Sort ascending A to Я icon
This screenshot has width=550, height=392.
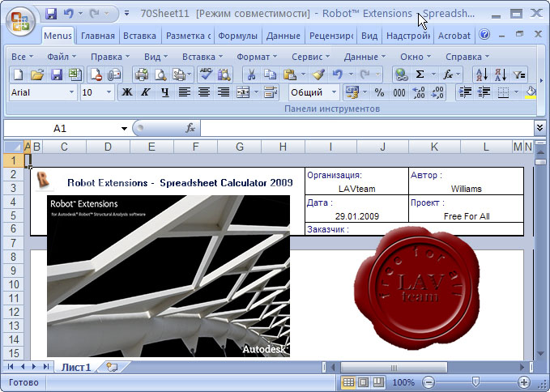[482, 75]
